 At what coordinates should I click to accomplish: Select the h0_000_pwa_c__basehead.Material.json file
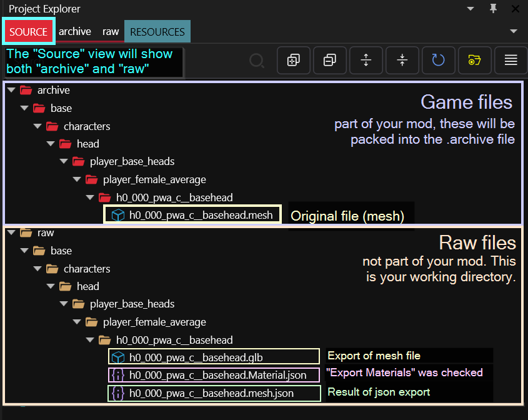click(x=217, y=375)
